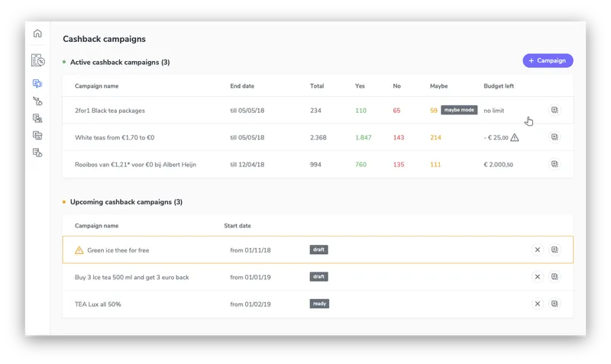Screen dimensions: 611x364
Task: Click the start date from 01/11/18
Action: [x=251, y=250]
